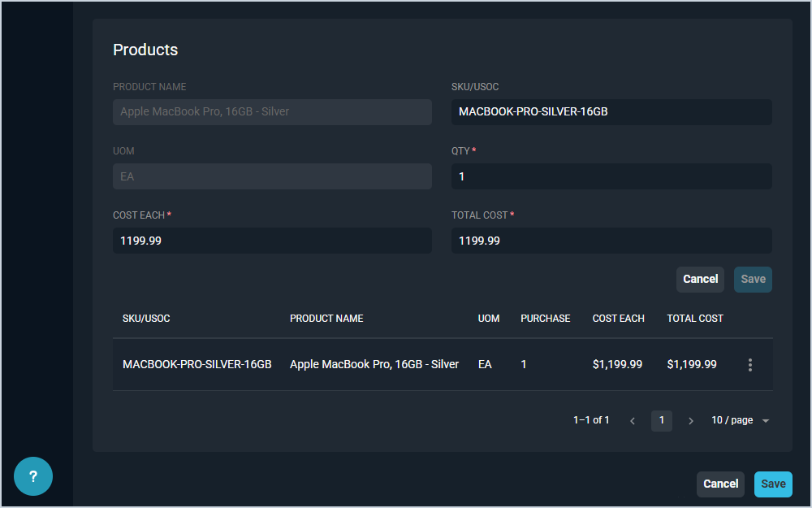Sort by Product Name column header
The height and width of the screenshot is (508, 812).
(326, 319)
